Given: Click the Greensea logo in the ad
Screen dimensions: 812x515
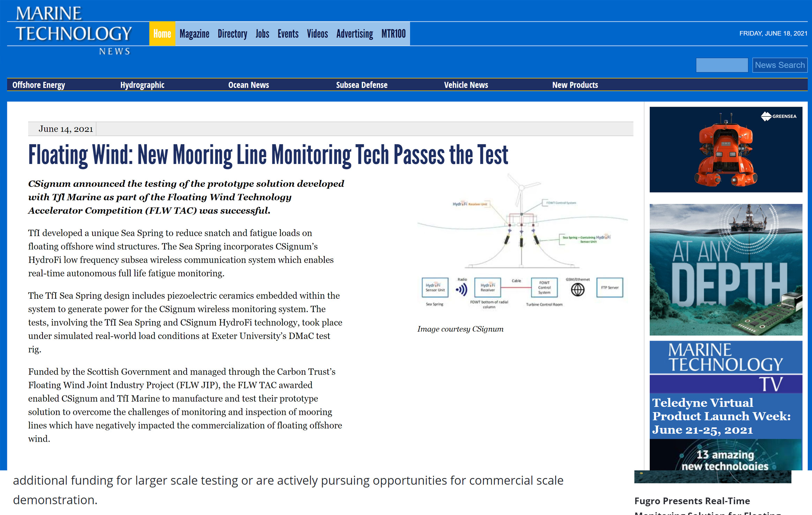Looking at the screenshot, I should coord(779,116).
